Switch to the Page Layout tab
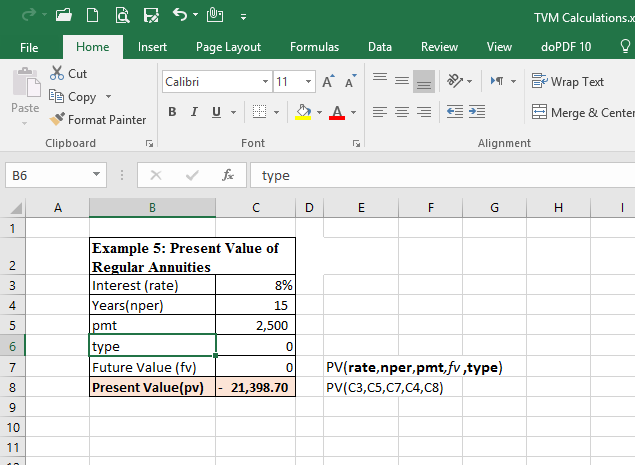 pyautogui.click(x=228, y=47)
